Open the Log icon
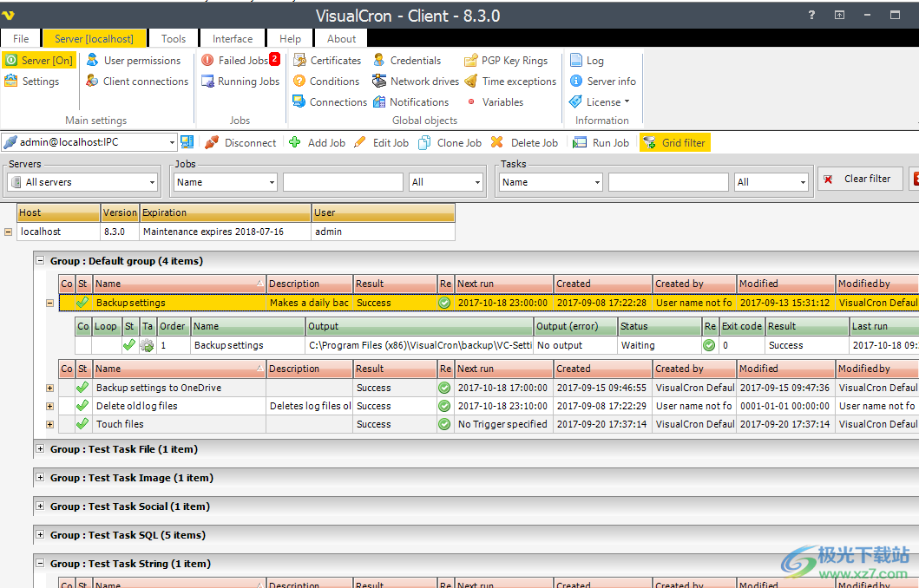Image resolution: width=919 pixels, height=588 pixels. pos(576,60)
